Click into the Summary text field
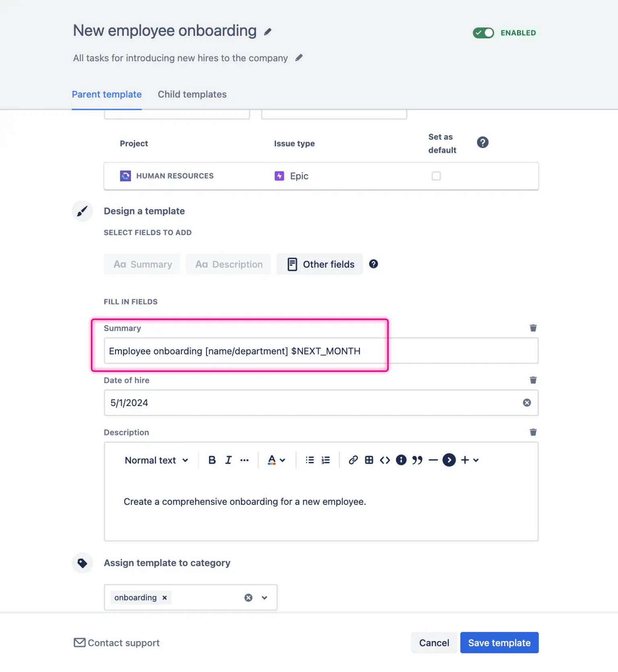This screenshot has width=618, height=672. tap(321, 351)
